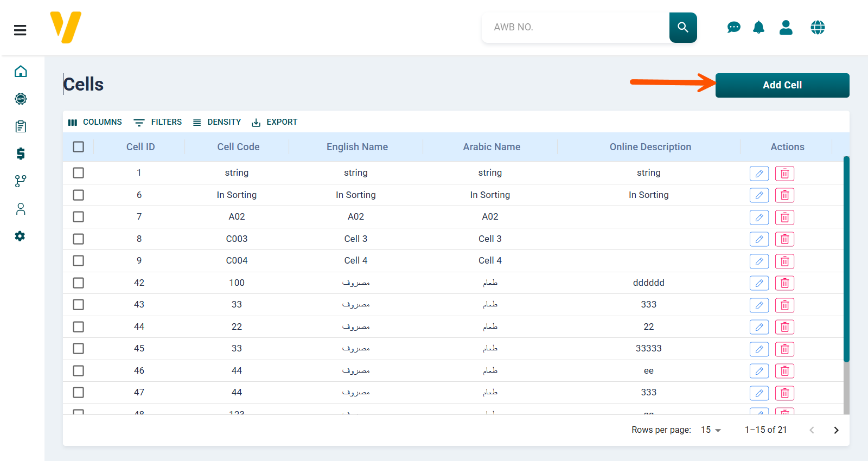Screen dimensions: 868x461
Task: Open the Columns visibility panel
Action: tap(95, 122)
